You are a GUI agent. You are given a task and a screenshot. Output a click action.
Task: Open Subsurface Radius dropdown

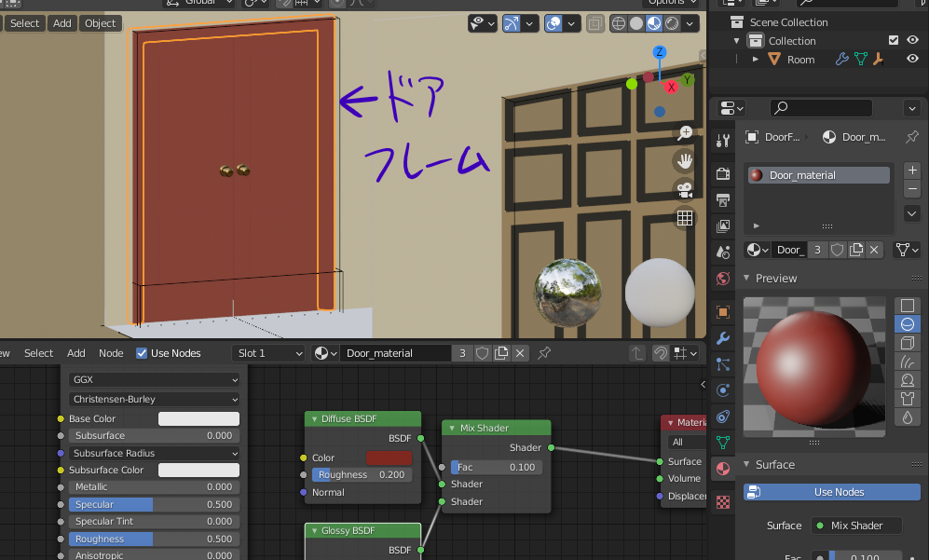pyautogui.click(x=154, y=454)
